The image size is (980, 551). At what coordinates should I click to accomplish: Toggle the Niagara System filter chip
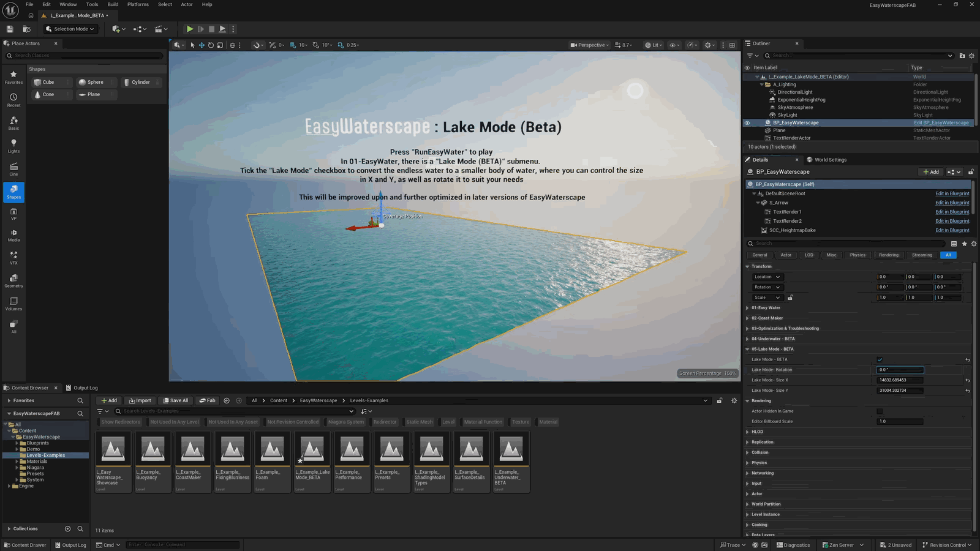coord(345,422)
